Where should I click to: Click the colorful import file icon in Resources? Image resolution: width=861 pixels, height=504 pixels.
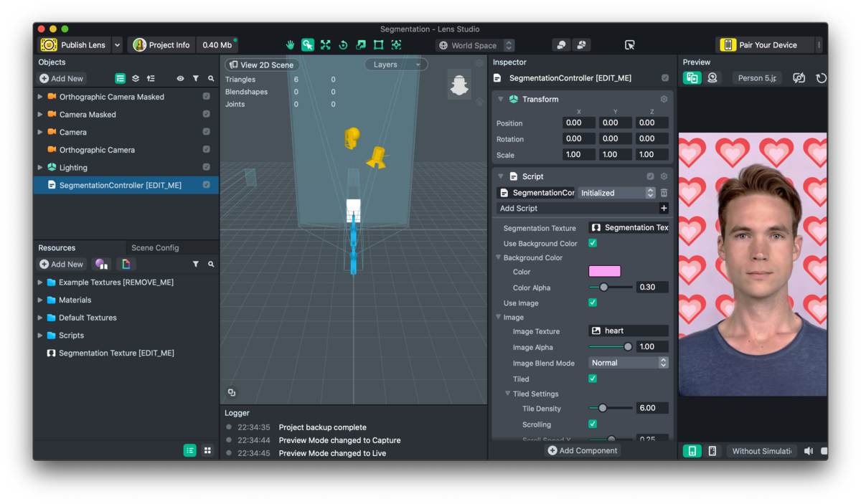(126, 265)
